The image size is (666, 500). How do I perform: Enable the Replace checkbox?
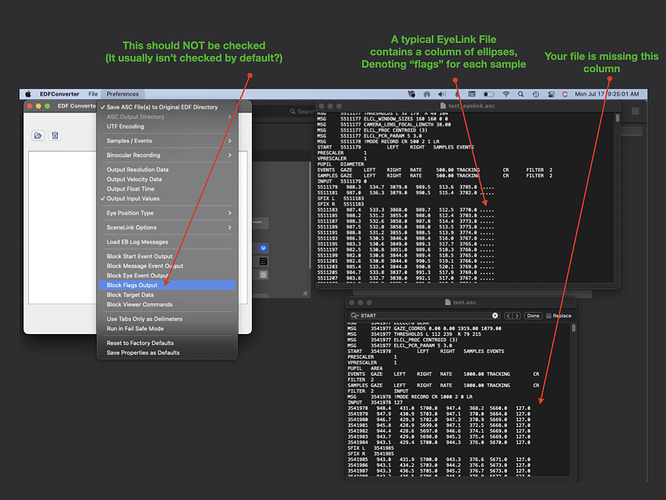549,316
